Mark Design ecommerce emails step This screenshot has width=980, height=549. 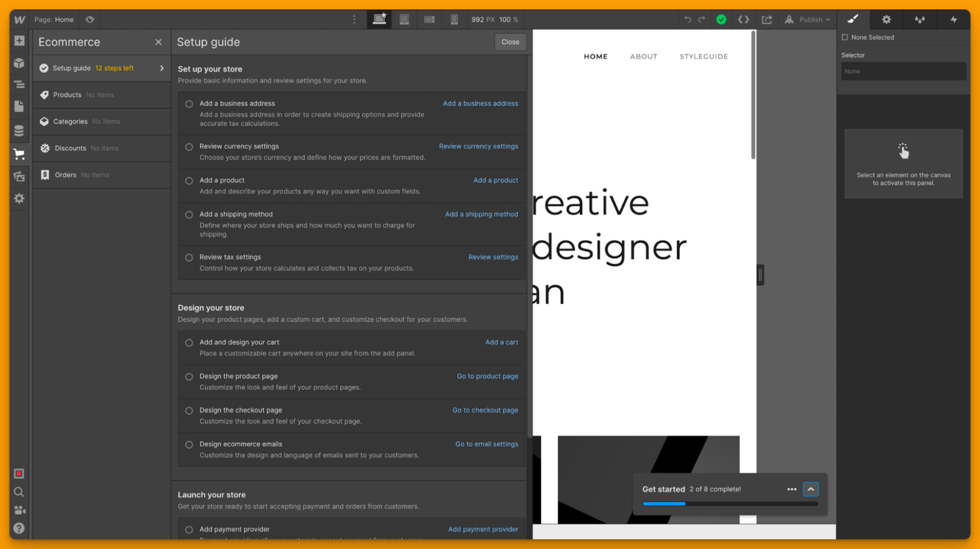click(189, 444)
